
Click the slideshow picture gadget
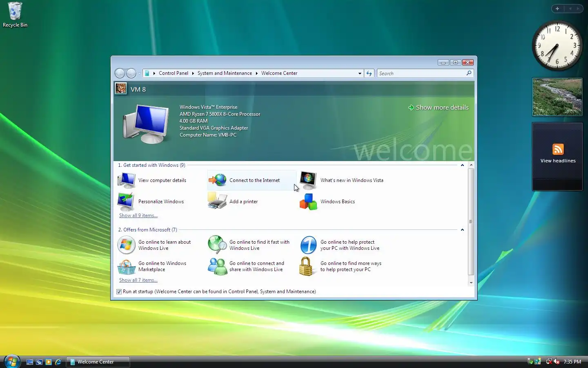tap(557, 97)
